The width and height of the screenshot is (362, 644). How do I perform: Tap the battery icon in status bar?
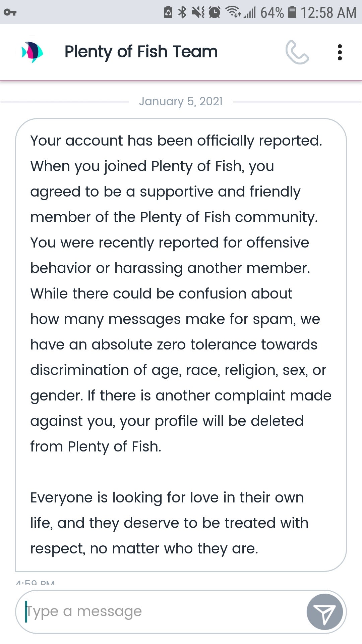coord(292,12)
